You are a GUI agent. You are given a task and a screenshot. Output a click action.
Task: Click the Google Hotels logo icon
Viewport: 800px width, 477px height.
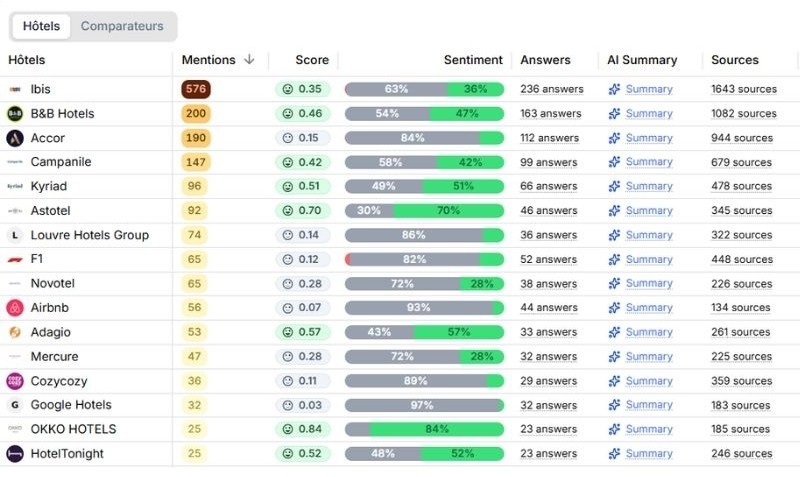15,405
